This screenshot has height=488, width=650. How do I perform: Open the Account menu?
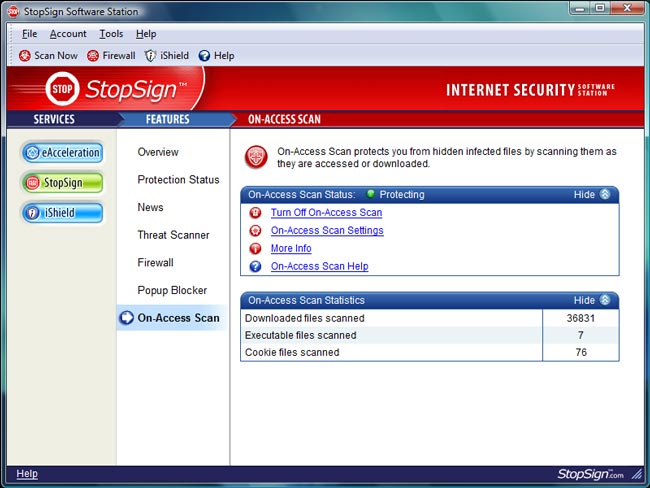click(x=68, y=34)
